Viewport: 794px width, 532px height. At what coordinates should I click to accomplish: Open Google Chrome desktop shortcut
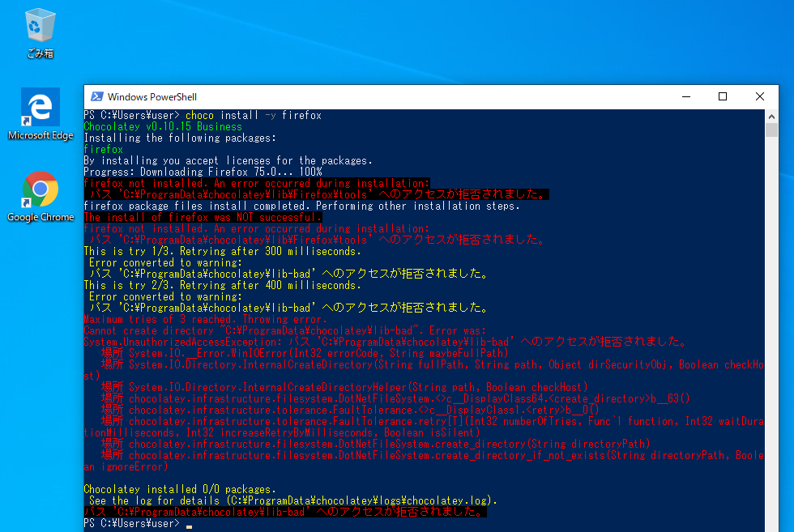[41, 197]
